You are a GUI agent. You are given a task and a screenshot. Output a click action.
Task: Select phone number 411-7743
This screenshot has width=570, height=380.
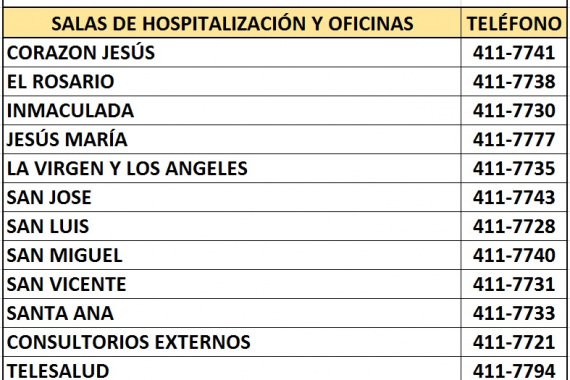(514, 197)
